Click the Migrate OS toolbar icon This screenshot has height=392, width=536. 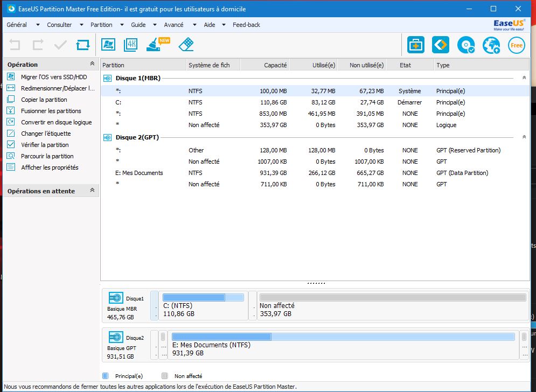click(x=108, y=45)
